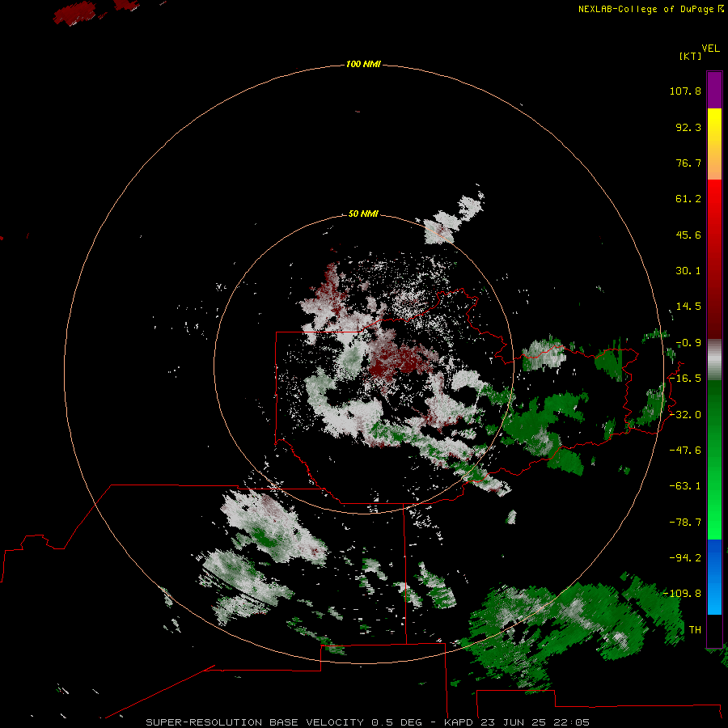Click the 30.1 velocity scale value

[688, 271]
